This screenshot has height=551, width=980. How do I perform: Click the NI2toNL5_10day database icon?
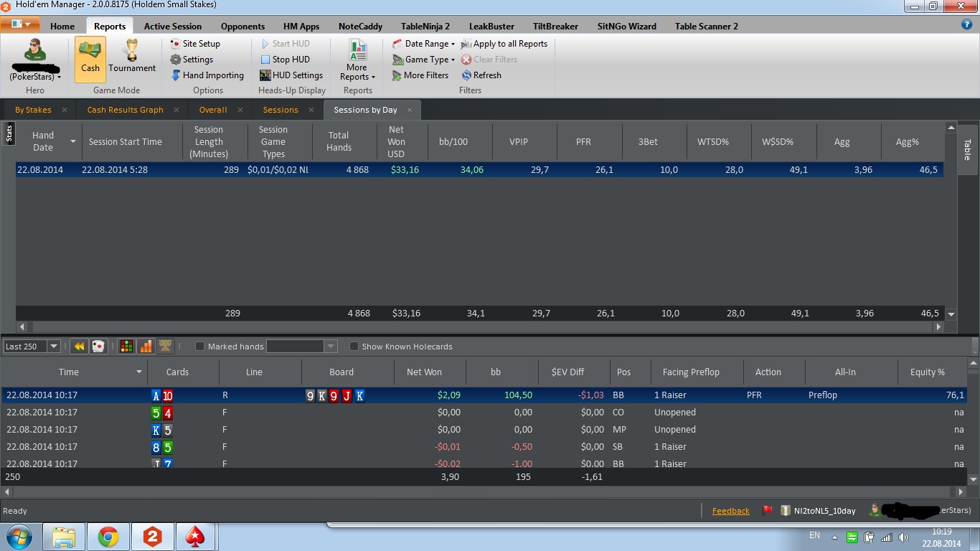click(x=786, y=511)
